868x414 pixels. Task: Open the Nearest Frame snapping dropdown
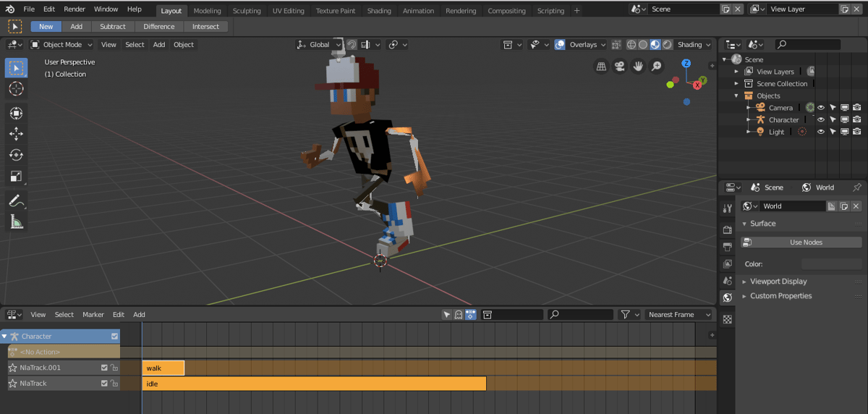[x=678, y=315]
